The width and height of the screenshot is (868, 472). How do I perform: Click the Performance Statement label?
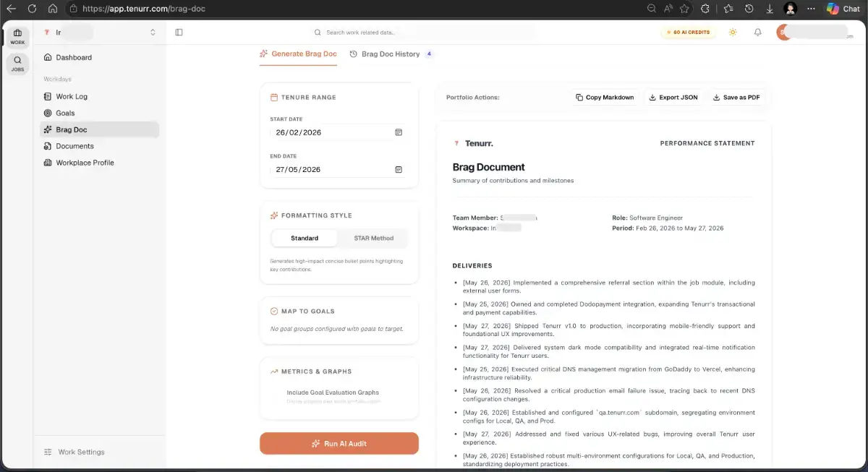[x=707, y=143]
